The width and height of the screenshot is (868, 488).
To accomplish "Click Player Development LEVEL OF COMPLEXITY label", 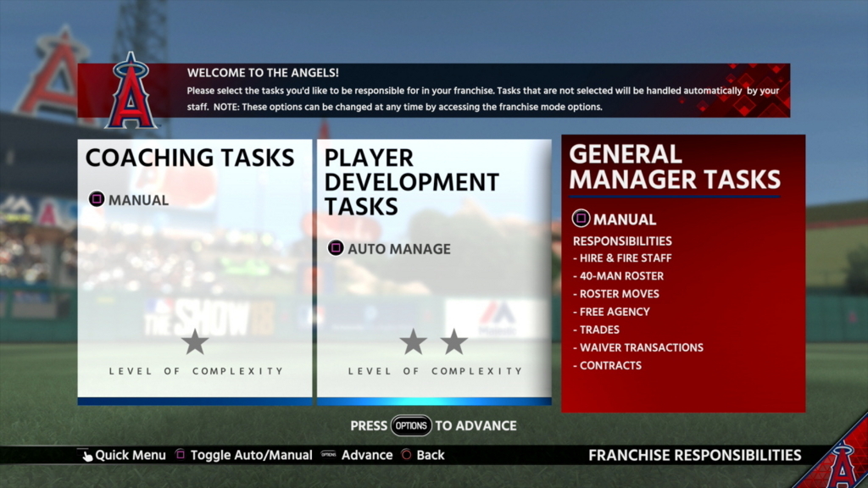I will [x=435, y=371].
